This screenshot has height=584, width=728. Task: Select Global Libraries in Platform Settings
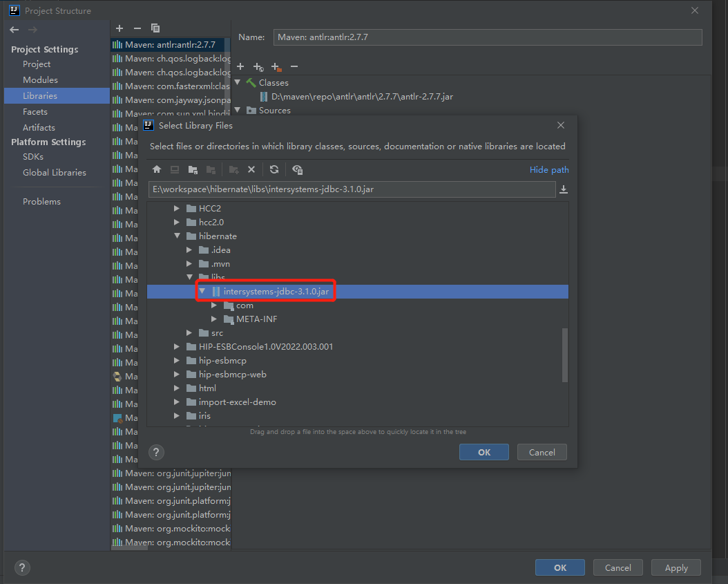[x=54, y=172]
